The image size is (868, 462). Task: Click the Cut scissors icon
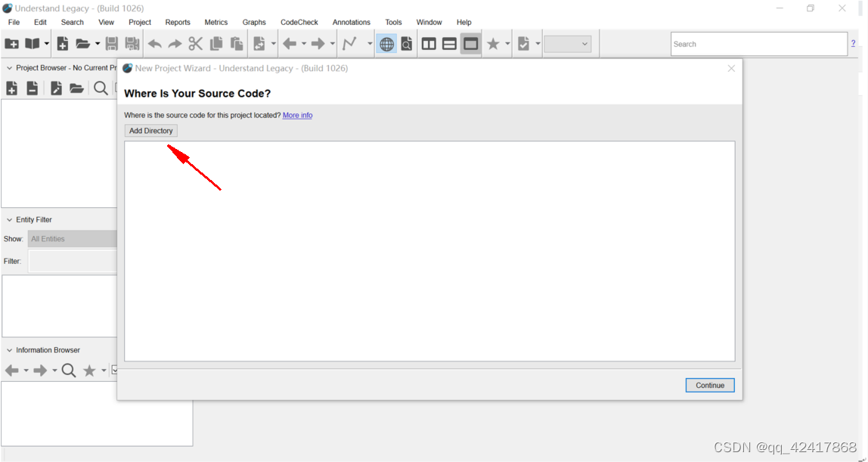point(195,44)
